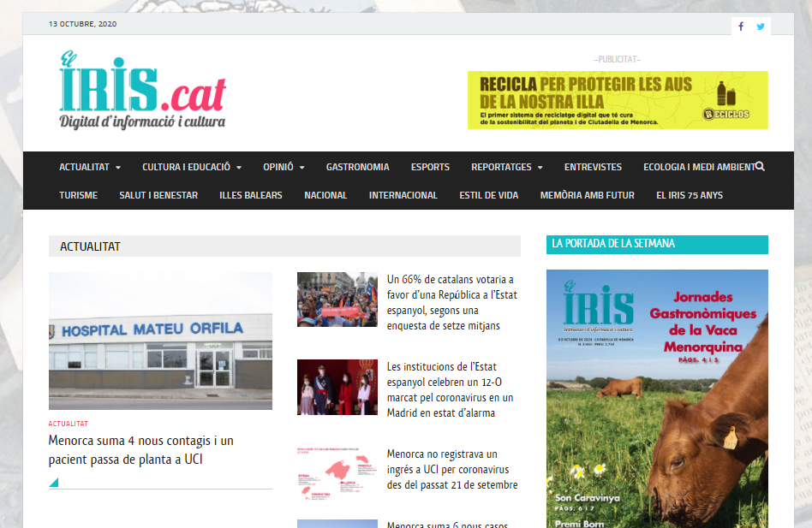The width and height of the screenshot is (812, 528).
Task: Click the red Actualitat category tag
Action: (69, 424)
